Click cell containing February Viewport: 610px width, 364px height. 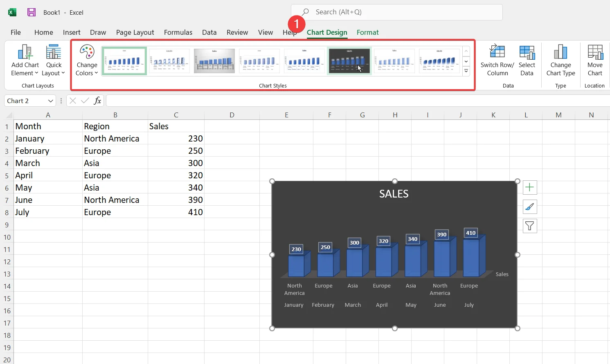[x=48, y=151]
